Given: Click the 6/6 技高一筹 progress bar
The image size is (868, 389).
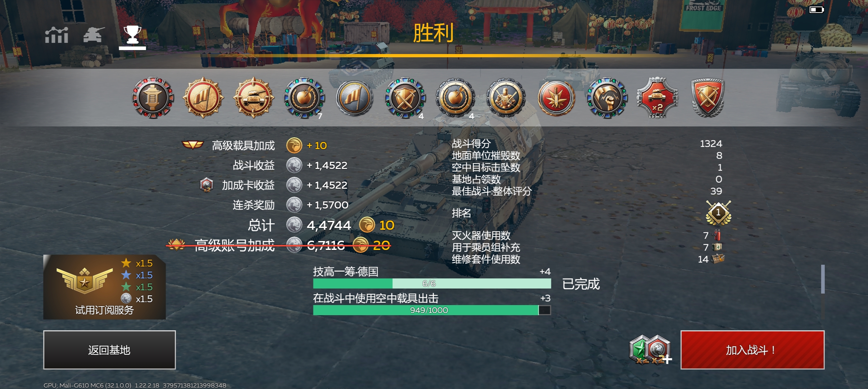Looking at the screenshot, I should [432, 283].
